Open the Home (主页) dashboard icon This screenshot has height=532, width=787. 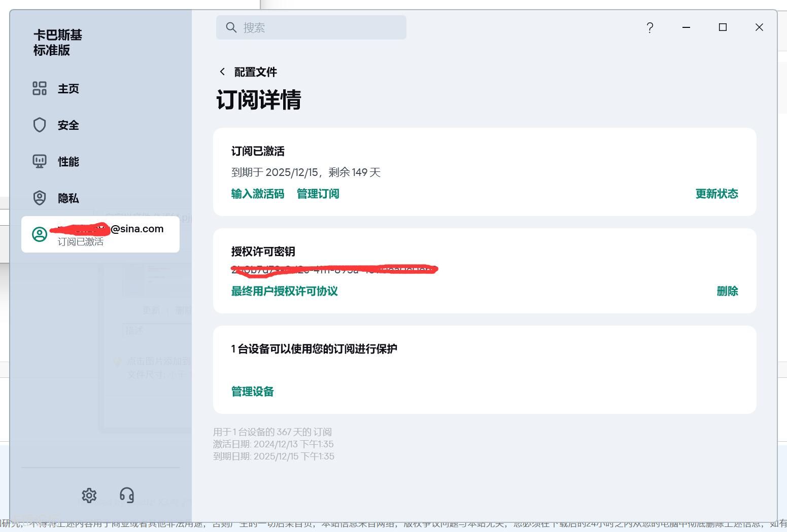(40, 89)
